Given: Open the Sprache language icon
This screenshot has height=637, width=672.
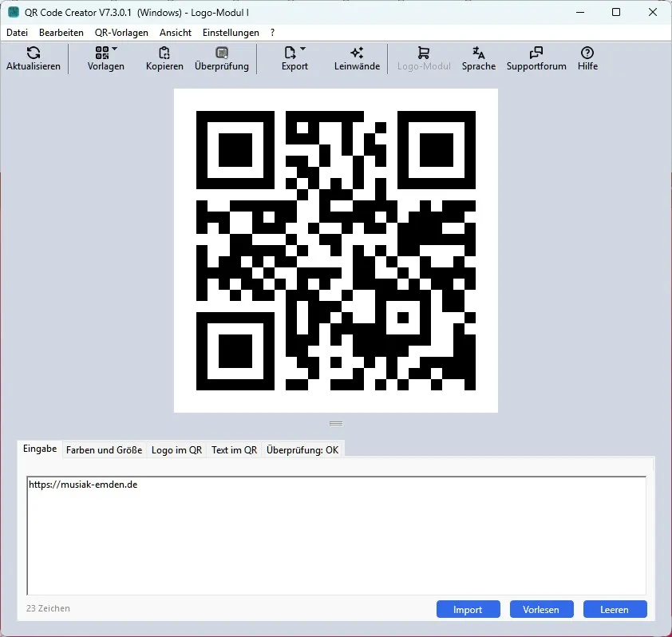Looking at the screenshot, I should (x=479, y=53).
